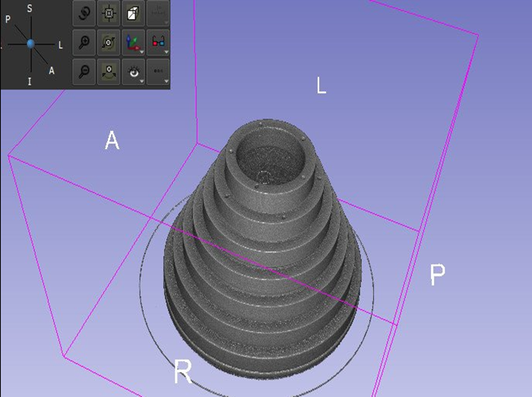Click A on the axis direction widget
Screen dimensions: 532x397
point(51,71)
